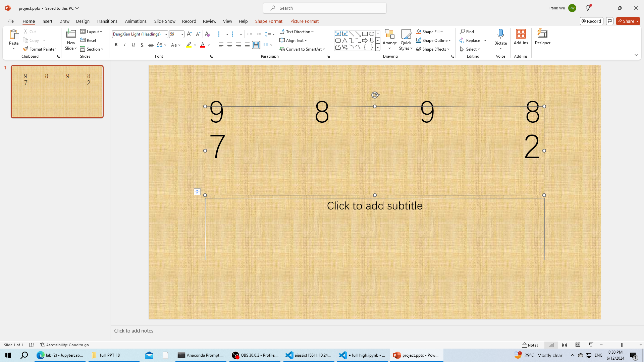This screenshot has height=362, width=644.
Task: Increase font size with grow font icon
Action: click(x=189, y=34)
